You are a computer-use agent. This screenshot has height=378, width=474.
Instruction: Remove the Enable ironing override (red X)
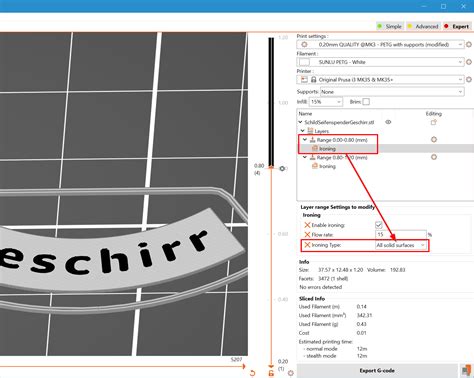pos(307,225)
